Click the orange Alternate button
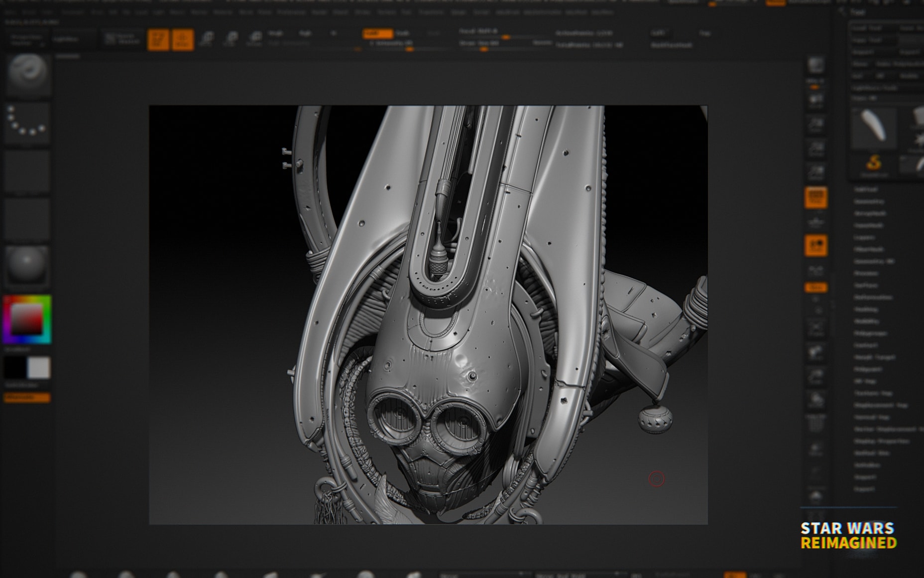This screenshot has height=578, width=924. (27, 397)
